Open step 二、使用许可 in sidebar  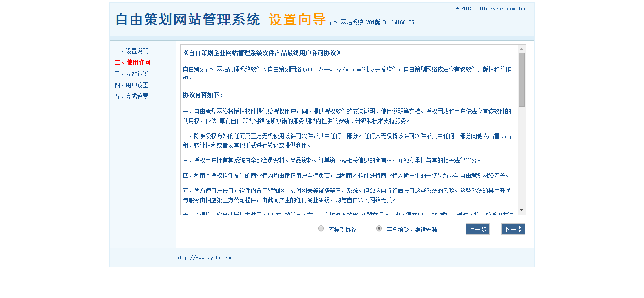(132, 62)
